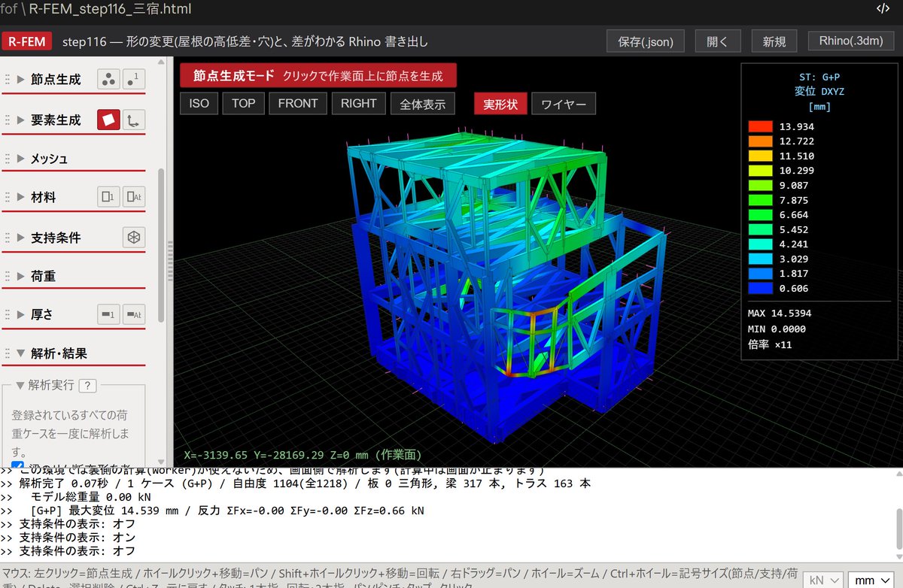This screenshot has height=588, width=903.
Task: Switch to FRONT view
Action: point(298,104)
